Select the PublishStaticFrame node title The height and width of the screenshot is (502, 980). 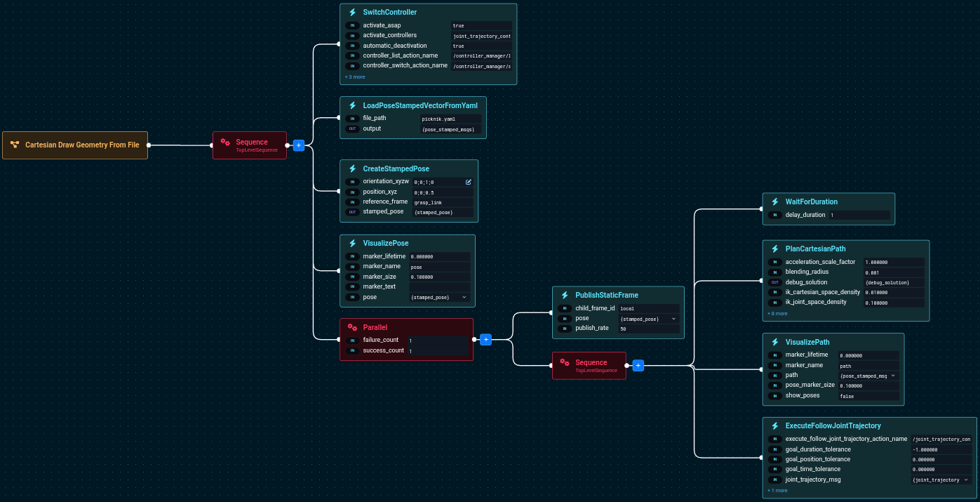(x=607, y=295)
